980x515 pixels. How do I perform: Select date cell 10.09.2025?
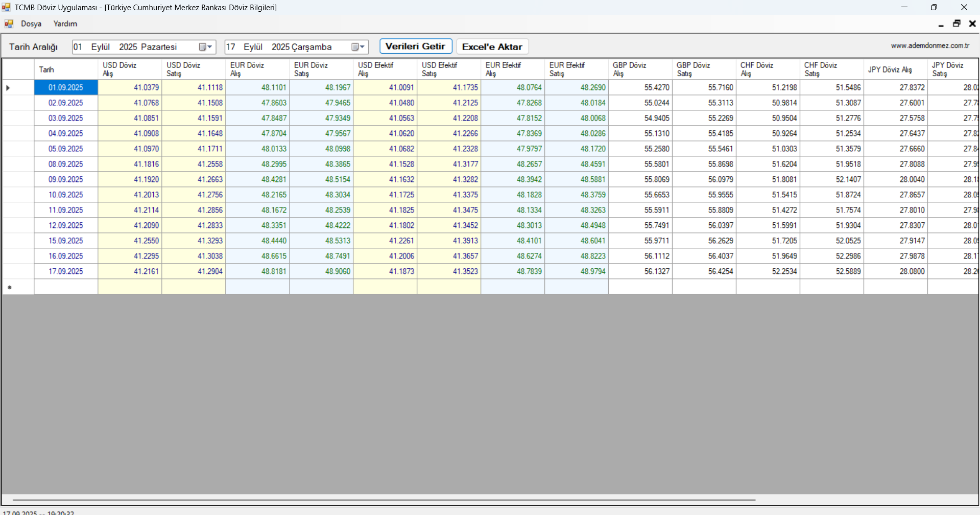click(66, 195)
